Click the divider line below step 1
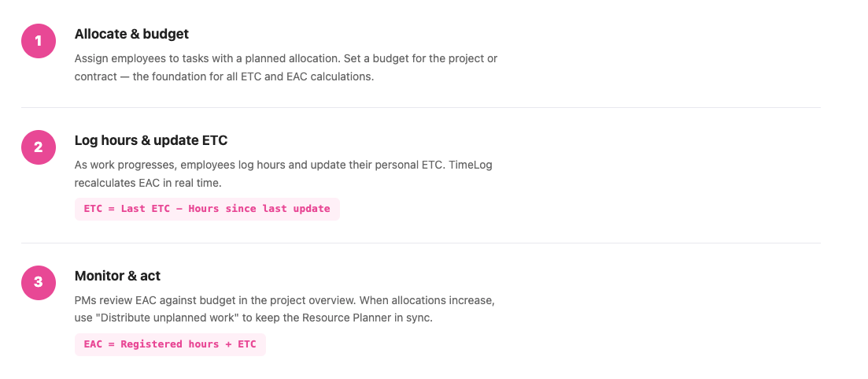 click(x=420, y=107)
